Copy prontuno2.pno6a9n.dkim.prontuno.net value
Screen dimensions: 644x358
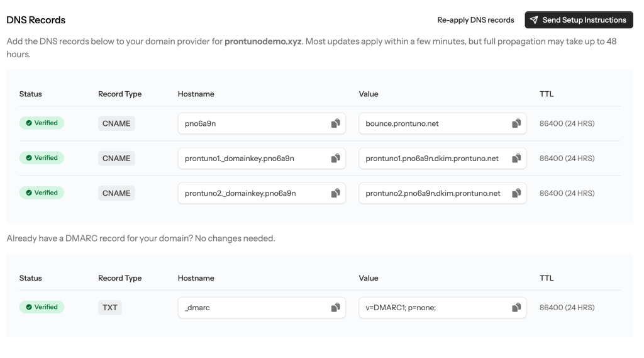pyautogui.click(x=516, y=193)
